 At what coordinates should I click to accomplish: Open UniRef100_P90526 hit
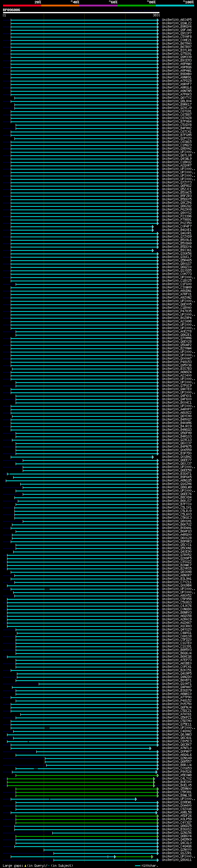point(177,772)
